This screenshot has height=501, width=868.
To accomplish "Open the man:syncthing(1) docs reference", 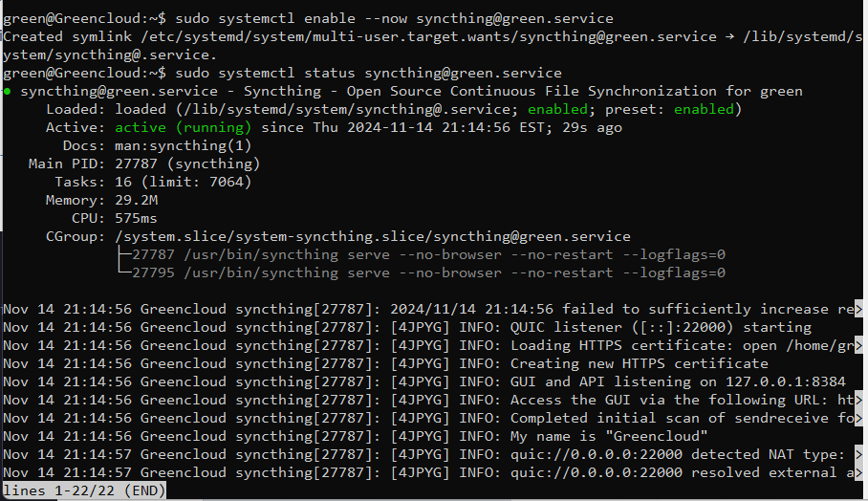I will coord(184,145).
